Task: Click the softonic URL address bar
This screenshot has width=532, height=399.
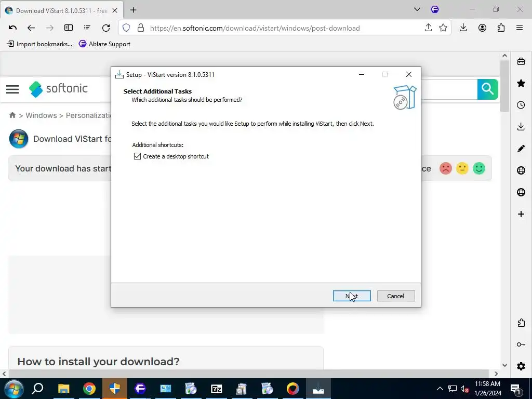Action: pos(255,28)
